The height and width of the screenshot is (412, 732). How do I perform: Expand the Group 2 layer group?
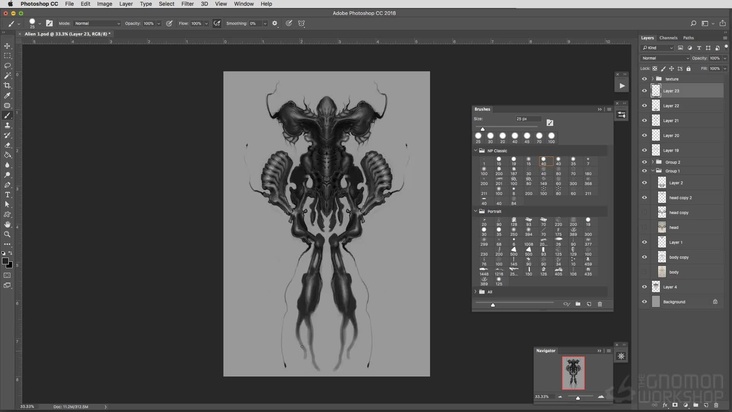coord(653,162)
